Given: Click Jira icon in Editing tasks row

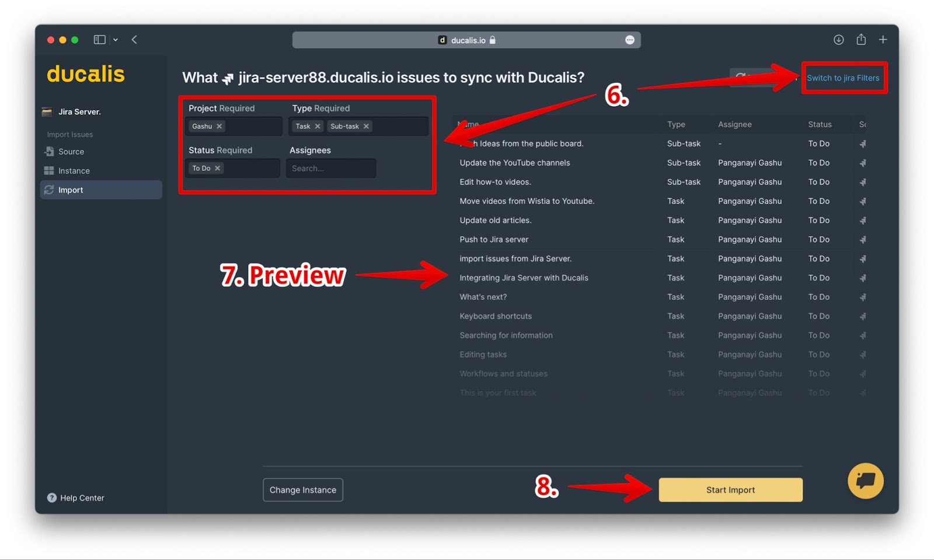Looking at the screenshot, I should (x=863, y=355).
